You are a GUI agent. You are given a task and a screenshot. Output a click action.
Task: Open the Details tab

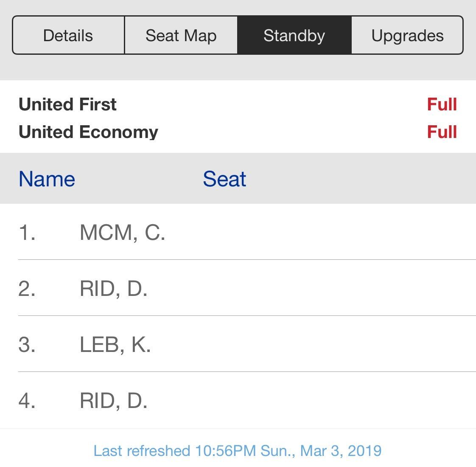(68, 35)
